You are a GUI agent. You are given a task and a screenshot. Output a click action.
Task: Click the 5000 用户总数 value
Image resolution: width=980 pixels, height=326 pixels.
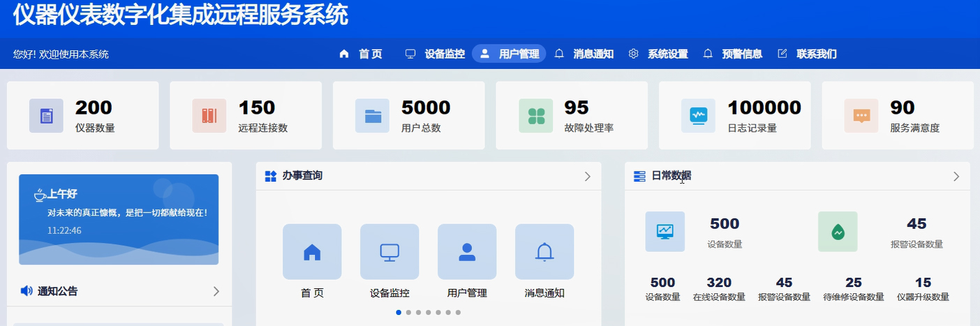[x=426, y=108]
